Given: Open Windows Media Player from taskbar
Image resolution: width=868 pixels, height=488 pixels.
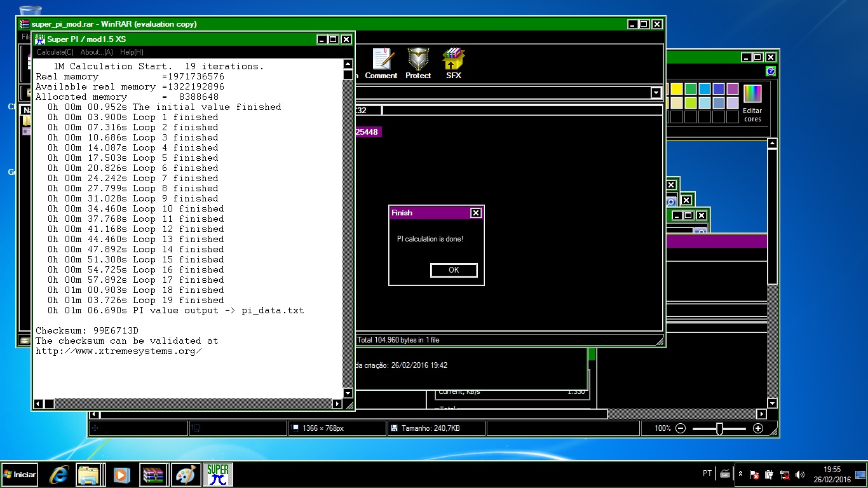Looking at the screenshot, I should click(x=121, y=475).
